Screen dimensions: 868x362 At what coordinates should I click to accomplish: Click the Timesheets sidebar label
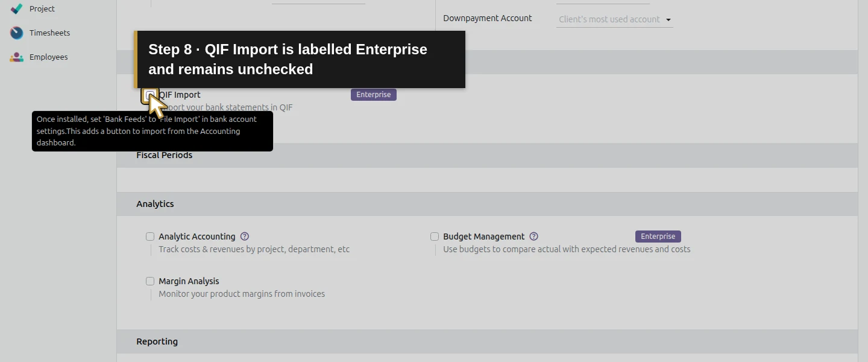coord(50,33)
